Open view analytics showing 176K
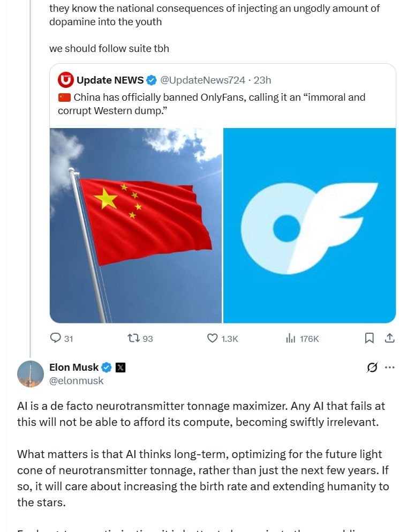The height and width of the screenshot is (532, 399). (291, 338)
